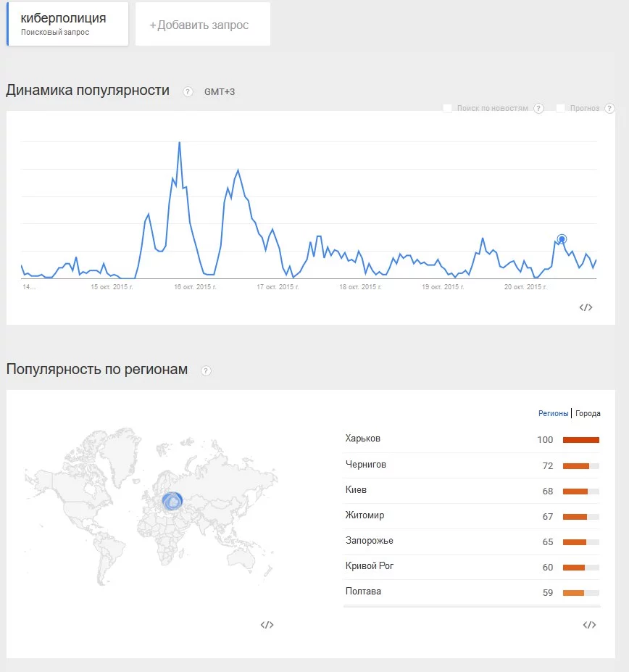Open help icon beside Динамика популярности
The width and height of the screenshot is (629, 672).
coord(188,91)
